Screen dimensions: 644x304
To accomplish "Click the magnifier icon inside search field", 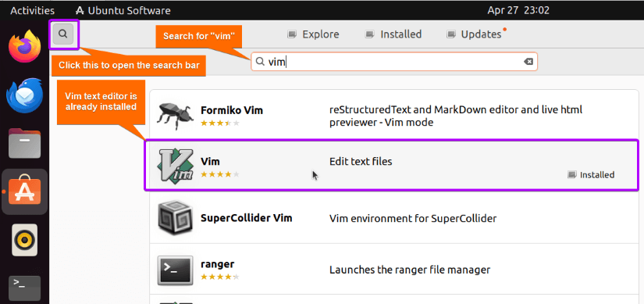I will click(x=260, y=62).
